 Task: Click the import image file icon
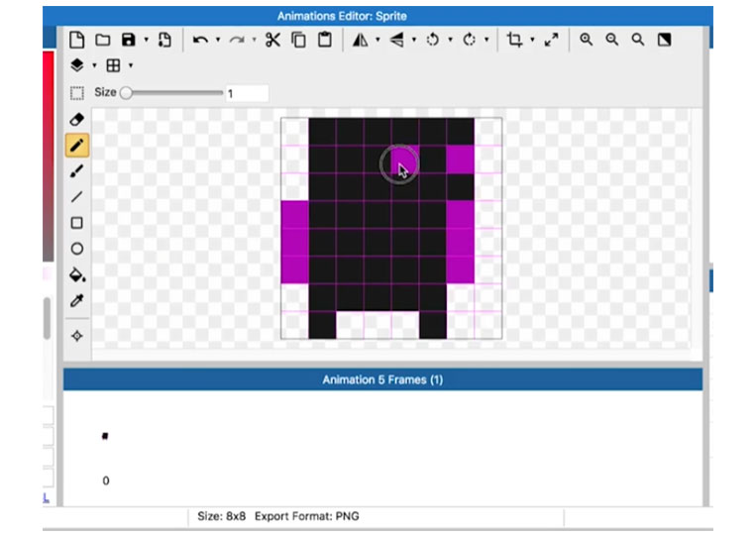164,40
